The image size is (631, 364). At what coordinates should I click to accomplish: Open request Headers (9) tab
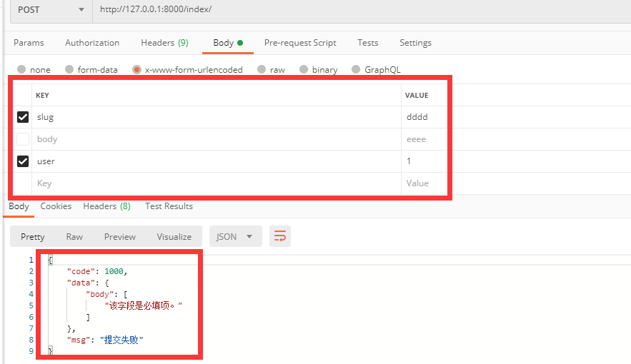point(164,43)
